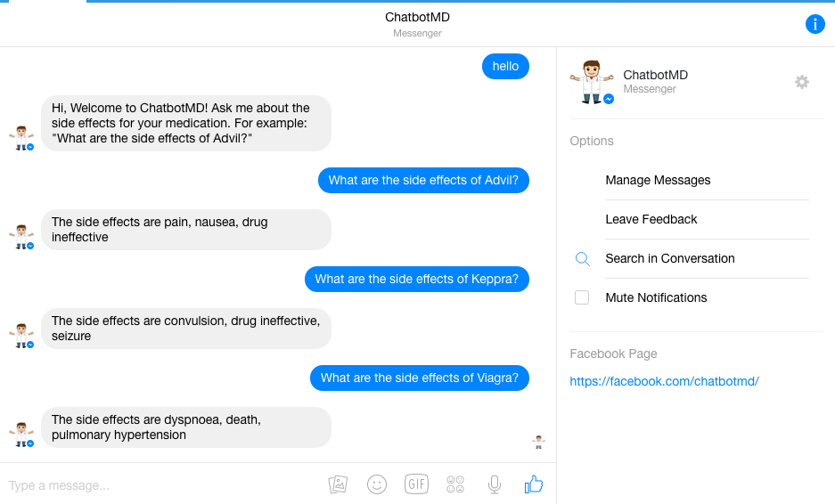
Task: Click the Type a message input field
Action: pyautogui.click(x=160, y=484)
